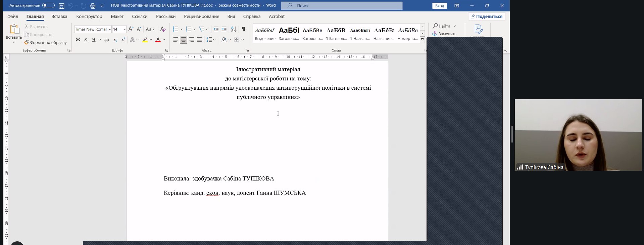Show paragraph marks with pilcrow icon
The height and width of the screenshot is (245, 644).
pyautogui.click(x=243, y=29)
